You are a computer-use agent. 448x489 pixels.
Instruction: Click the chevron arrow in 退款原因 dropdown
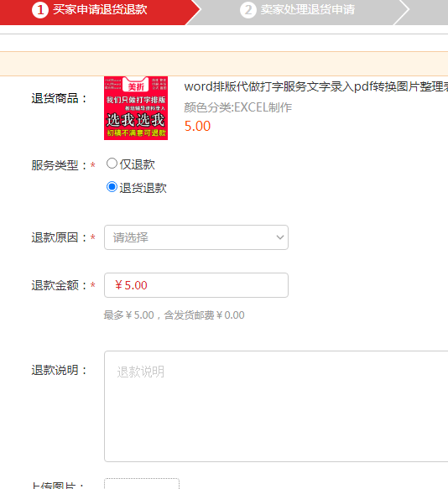click(280, 237)
